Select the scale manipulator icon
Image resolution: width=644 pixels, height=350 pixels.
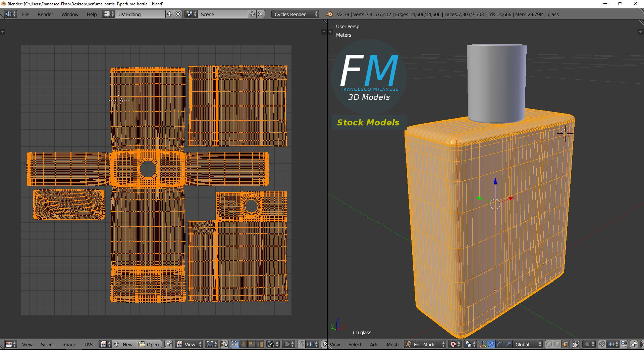point(508,344)
